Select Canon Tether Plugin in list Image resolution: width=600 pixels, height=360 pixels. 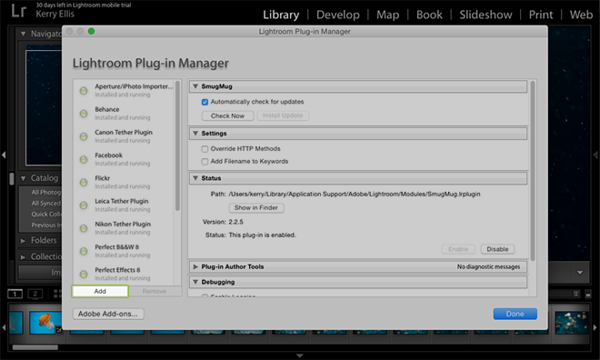pyautogui.click(x=124, y=136)
